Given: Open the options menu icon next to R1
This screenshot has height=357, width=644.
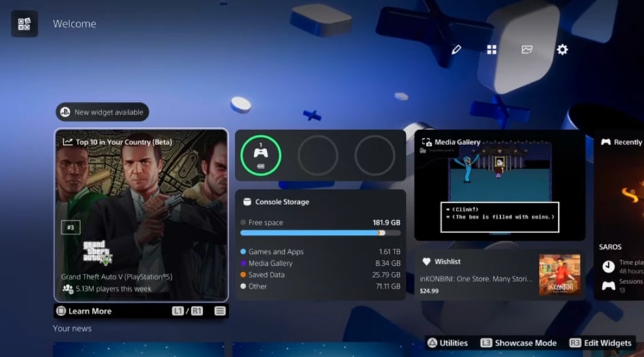Looking at the screenshot, I should (x=220, y=311).
